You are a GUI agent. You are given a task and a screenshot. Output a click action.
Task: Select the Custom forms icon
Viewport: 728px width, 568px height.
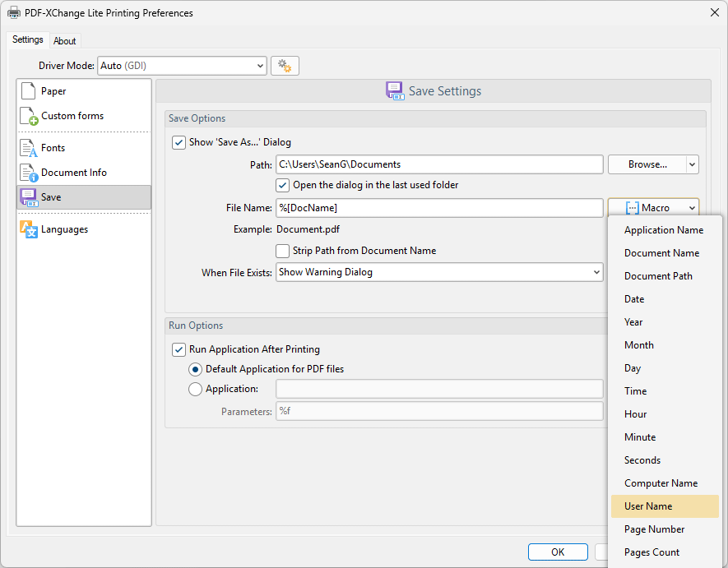[x=29, y=116]
